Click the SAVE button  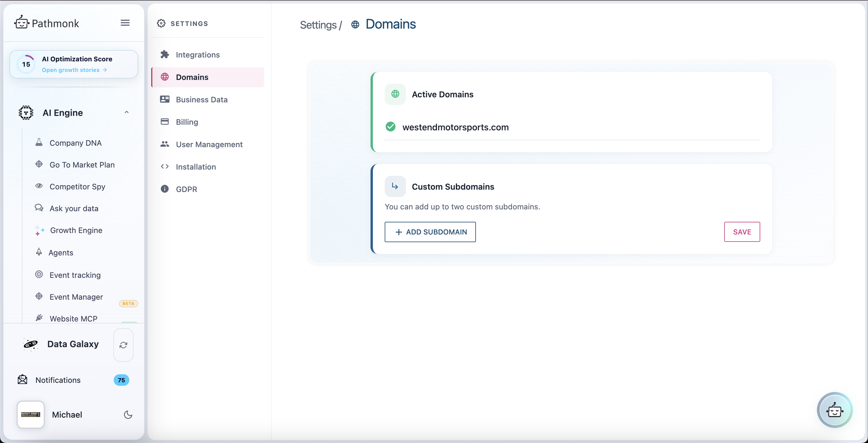[x=742, y=232]
